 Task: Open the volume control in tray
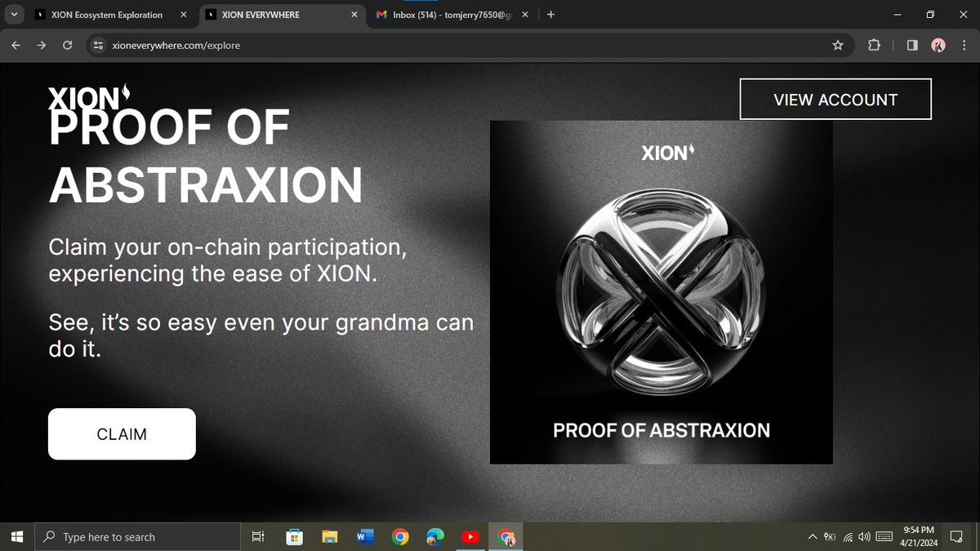click(x=865, y=536)
